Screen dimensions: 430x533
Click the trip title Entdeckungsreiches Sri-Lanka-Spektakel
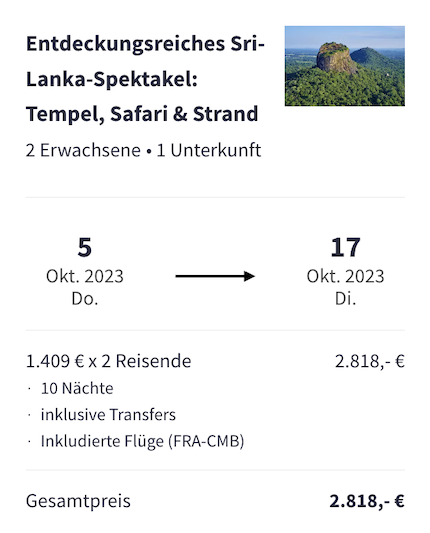145,79
